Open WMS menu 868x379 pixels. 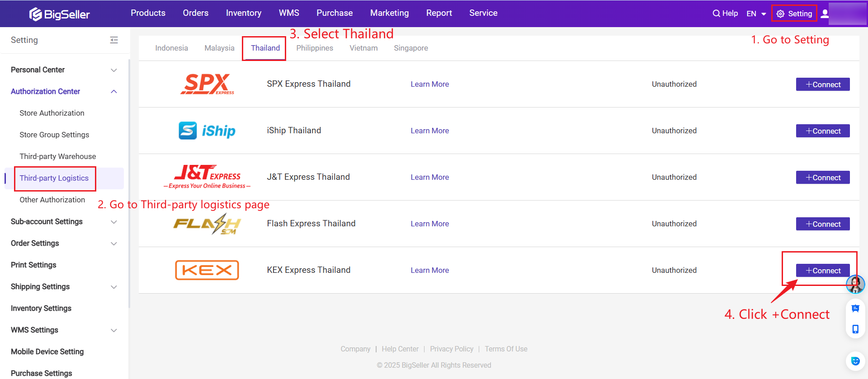pyautogui.click(x=289, y=13)
